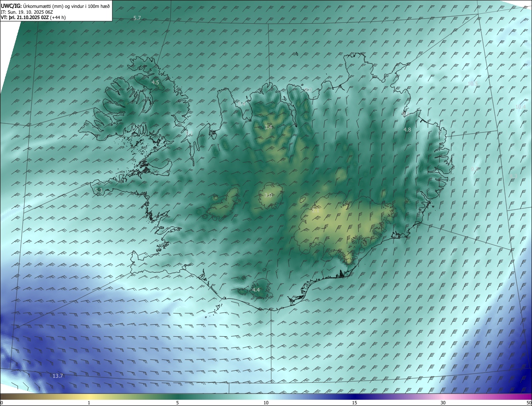Pick the dark green color above the 5 tick

177,396
